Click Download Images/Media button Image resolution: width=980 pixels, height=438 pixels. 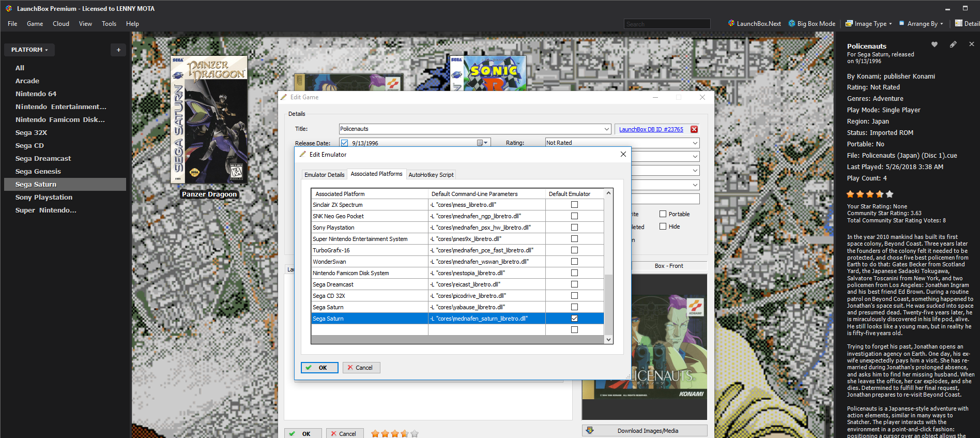click(x=645, y=431)
